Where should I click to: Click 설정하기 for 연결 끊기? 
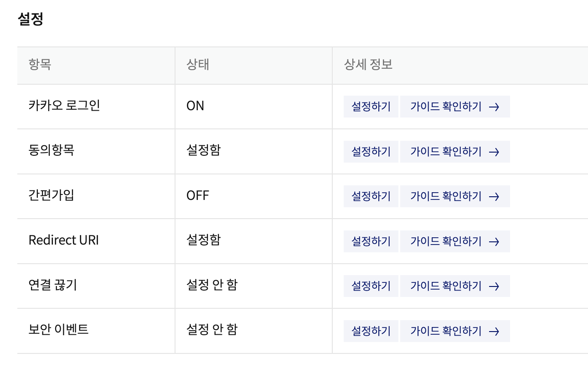(x=371, y=286)
